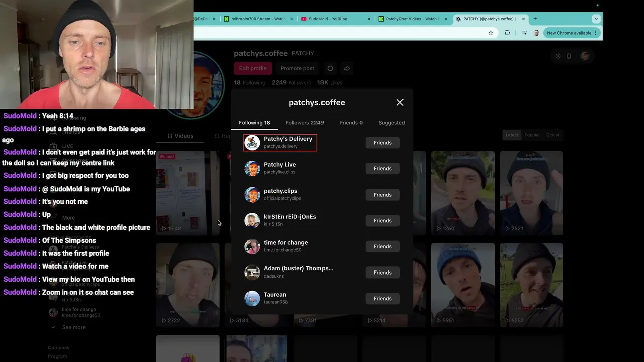Open video thumbnail with 2521 views
The image size is (644, 362).
[531, 193]
